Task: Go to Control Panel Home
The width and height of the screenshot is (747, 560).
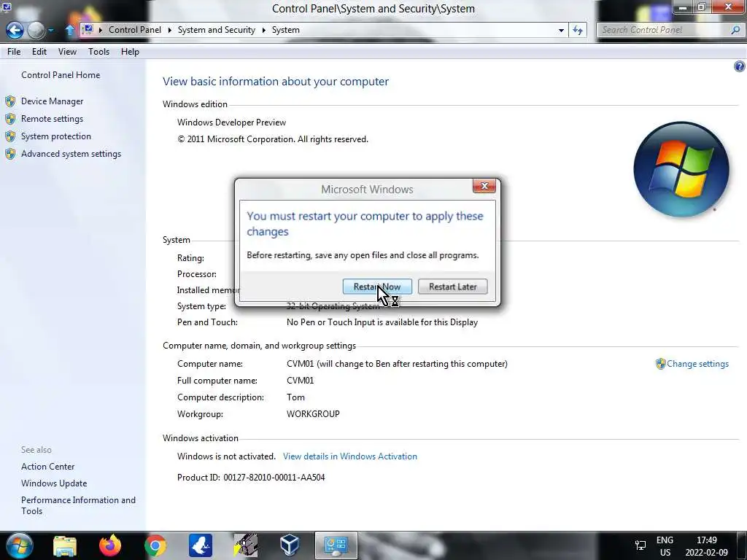Action: coord(61,75)
